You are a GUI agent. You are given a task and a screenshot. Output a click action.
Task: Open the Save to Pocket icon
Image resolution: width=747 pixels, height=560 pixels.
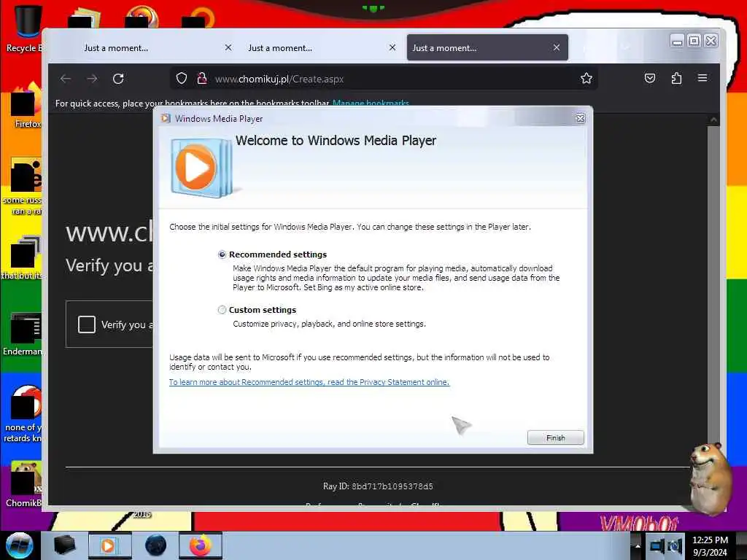tap(650, 78)
